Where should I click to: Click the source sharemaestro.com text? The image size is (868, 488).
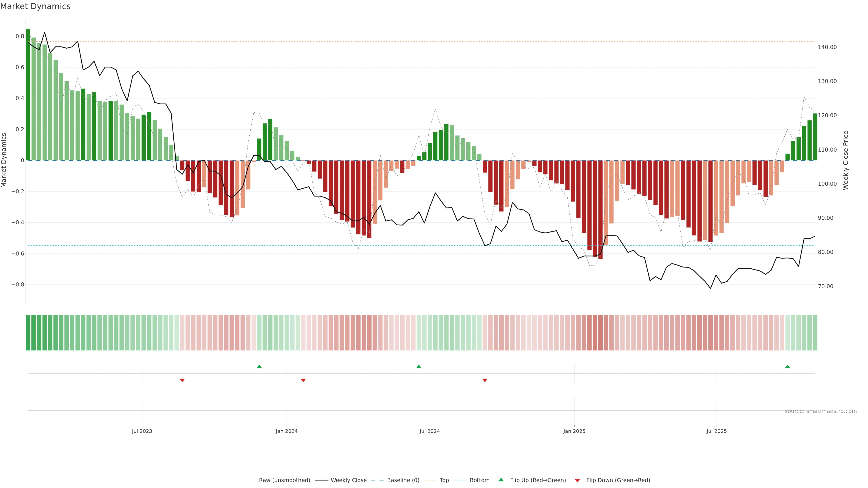click(x=821, y=411)
